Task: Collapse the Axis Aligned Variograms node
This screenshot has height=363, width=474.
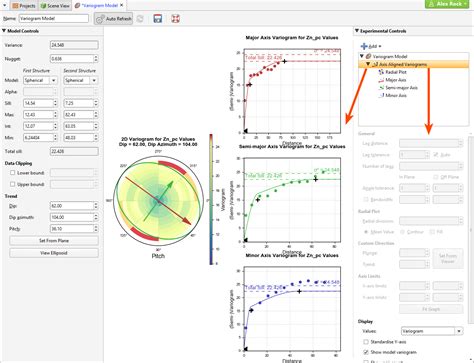Action: [368, 64]
